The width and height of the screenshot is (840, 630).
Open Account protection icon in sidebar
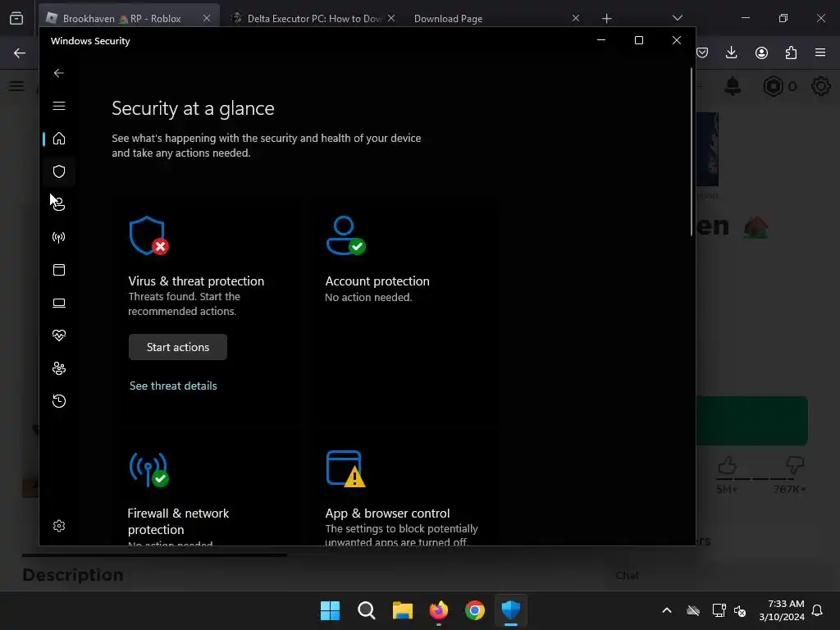(59, 204)
